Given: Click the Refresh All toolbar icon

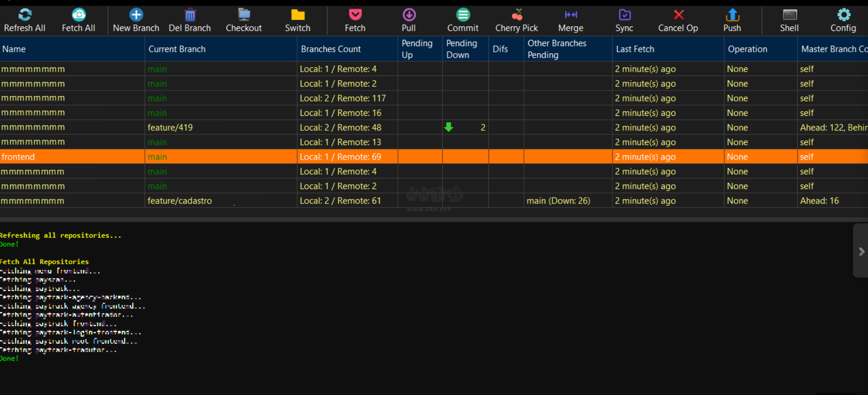Looking at the screenshot, I should tap(25, 15).
